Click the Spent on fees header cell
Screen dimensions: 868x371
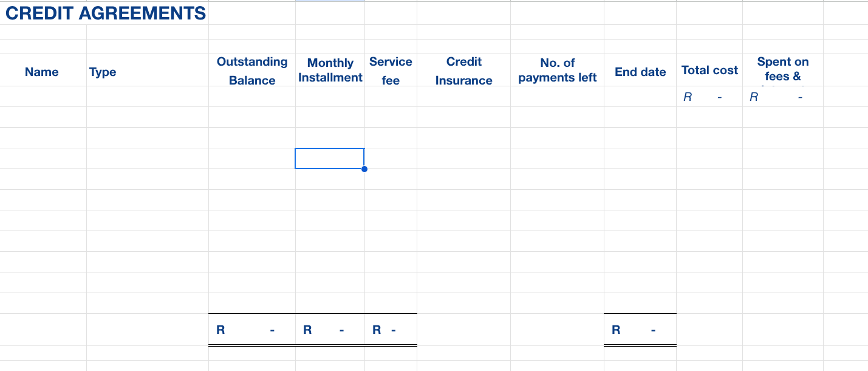pos(782,69)
